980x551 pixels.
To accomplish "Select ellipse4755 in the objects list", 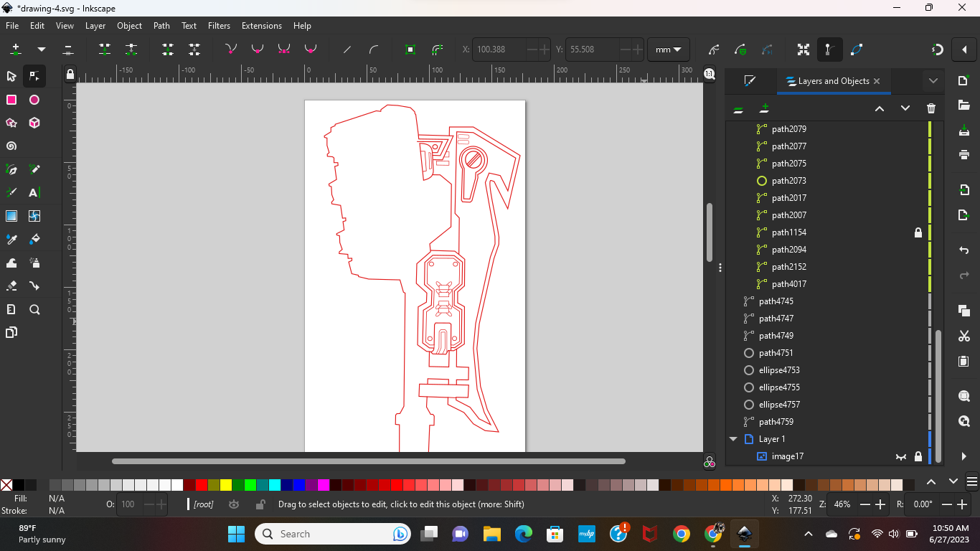I will point(779,387).
